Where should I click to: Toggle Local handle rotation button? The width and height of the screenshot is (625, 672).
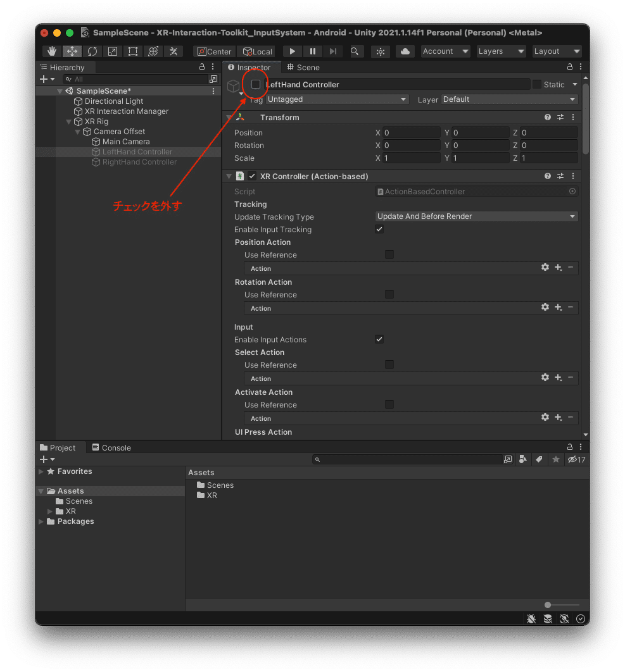[257, 51]
